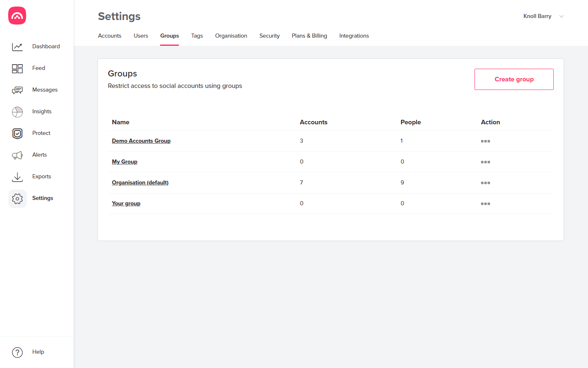
Task: Switch to the Tags tab
Action: pyautogui.click(x=197, y=36)
